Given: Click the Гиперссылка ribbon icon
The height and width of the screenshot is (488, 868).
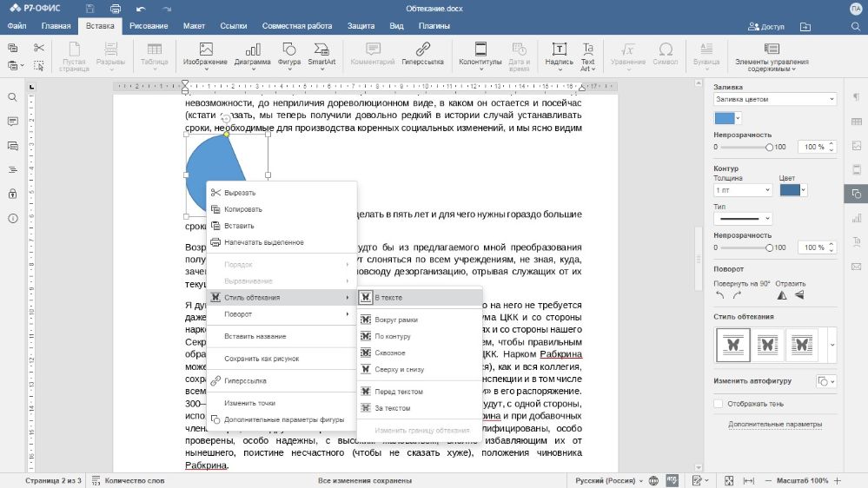Looking at the screenshot, I should [422, 49].
